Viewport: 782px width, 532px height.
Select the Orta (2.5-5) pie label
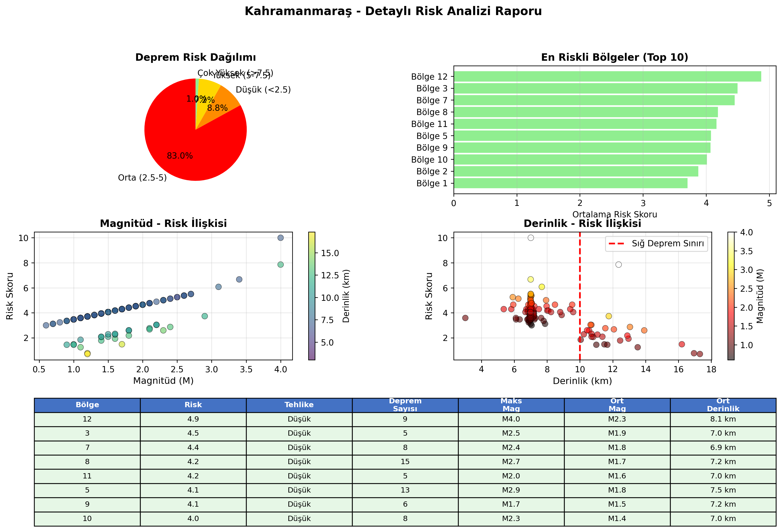(x=142, y=178)
